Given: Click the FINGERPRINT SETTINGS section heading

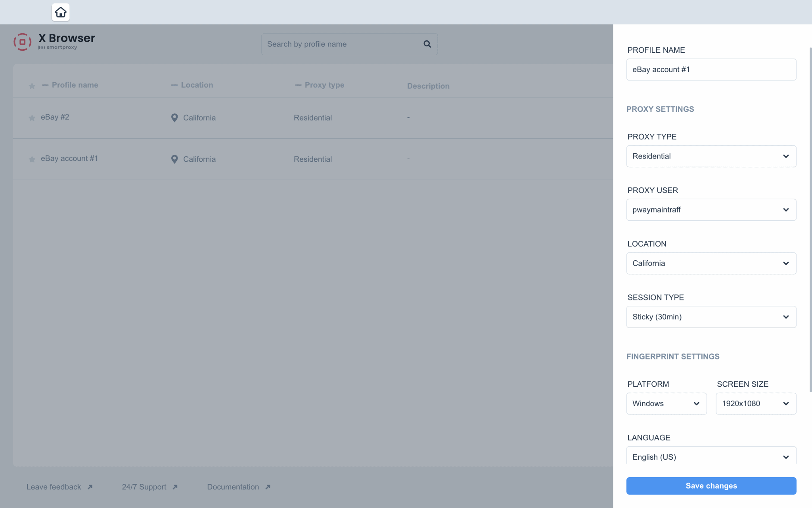Looking at the screenshot, I should pyautogui.click(x=673, y=356).
